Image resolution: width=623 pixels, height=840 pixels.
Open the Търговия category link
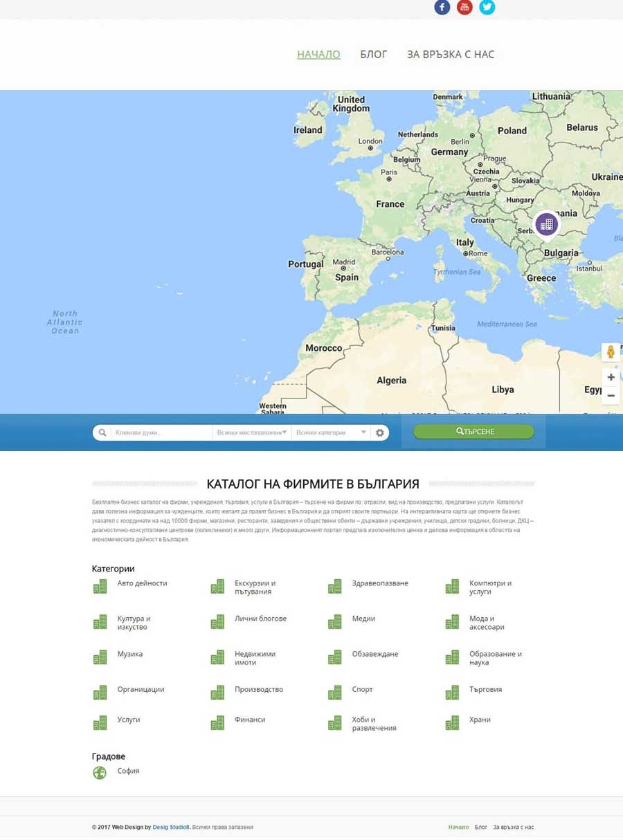pyautogui.click(x=485, y=689)
